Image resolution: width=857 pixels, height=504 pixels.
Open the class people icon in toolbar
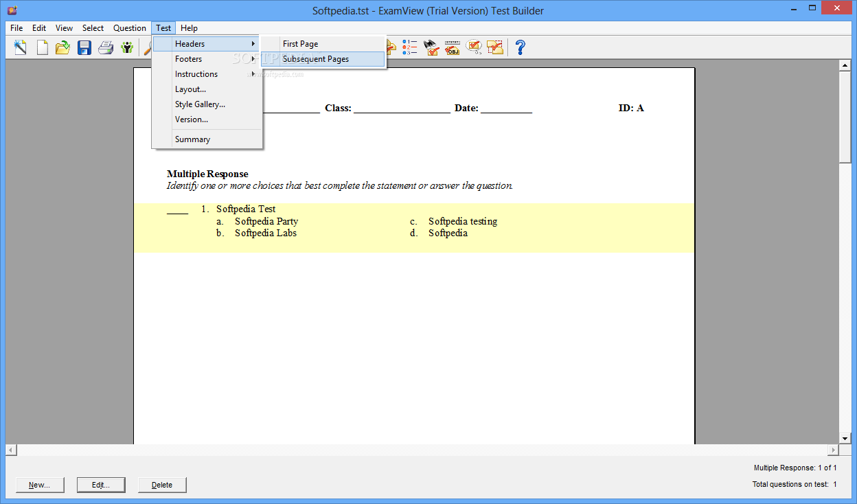pos(127,47)
